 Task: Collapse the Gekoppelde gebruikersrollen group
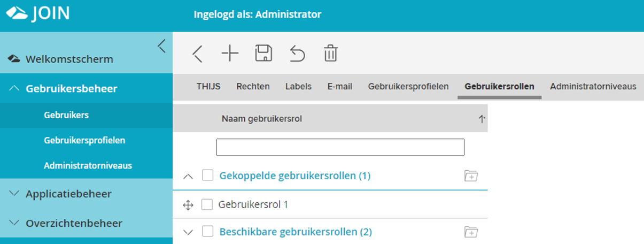tap(188, 176)
